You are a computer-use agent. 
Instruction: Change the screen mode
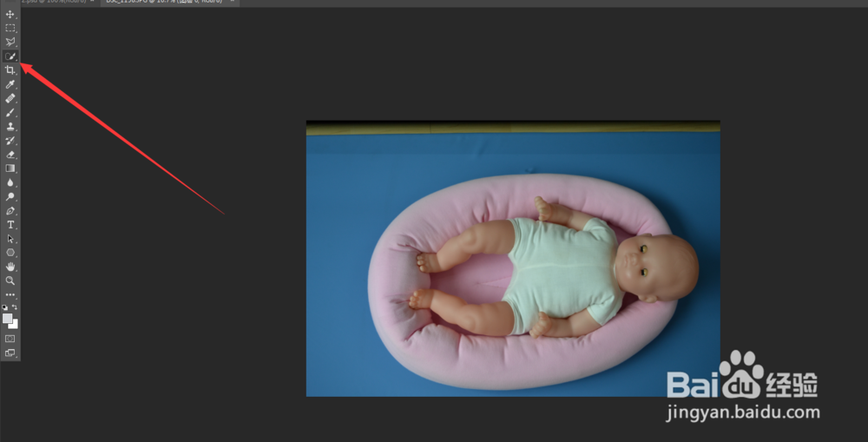click(x=10, y=353)
